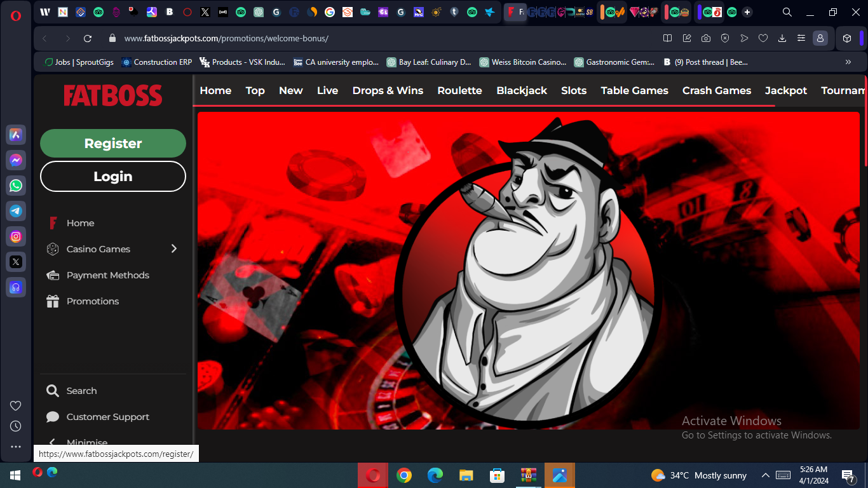The height and width of the screenshot is (488, 868).
Task: Click the Login button
Action: [x=113, y=176]
